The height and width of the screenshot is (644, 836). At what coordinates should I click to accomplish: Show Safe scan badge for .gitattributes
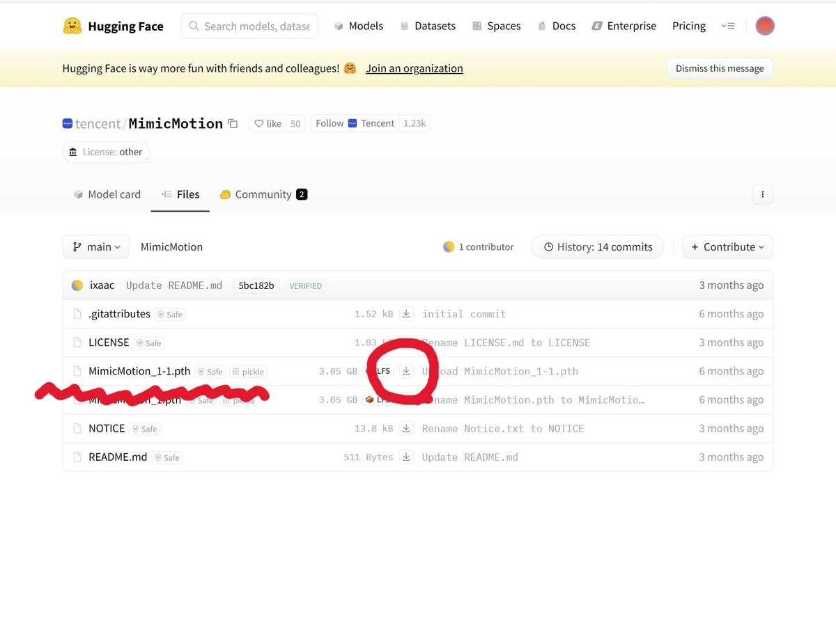pyautogui.click(x=170, y=315)
